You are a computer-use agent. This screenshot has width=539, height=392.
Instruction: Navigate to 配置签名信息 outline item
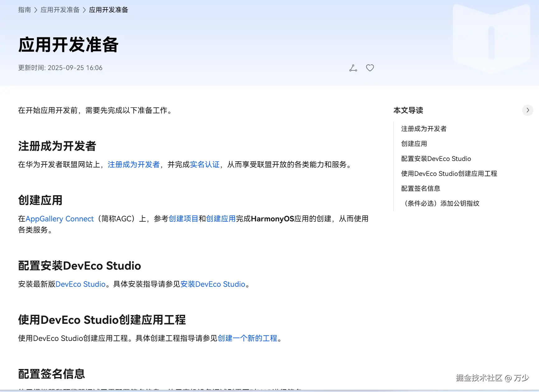pos(420,188)
